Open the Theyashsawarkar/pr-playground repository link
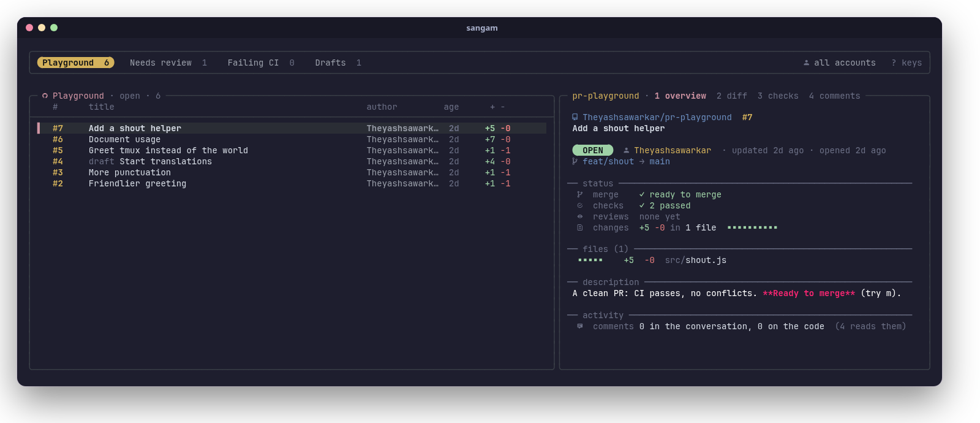Screen dimensions: 980x423 point(657,117)
